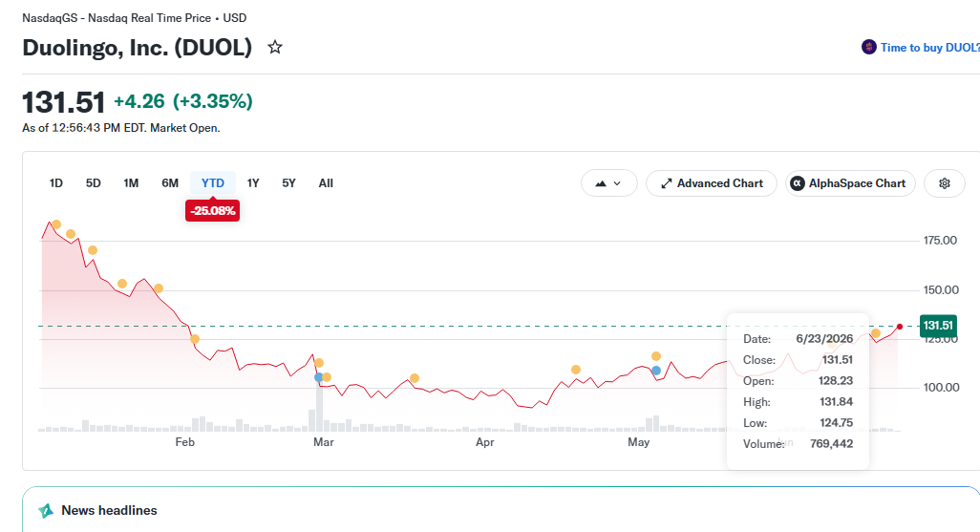The image size is (980, 532).
Task: Select the 5D time range
Action: point(93,183)
